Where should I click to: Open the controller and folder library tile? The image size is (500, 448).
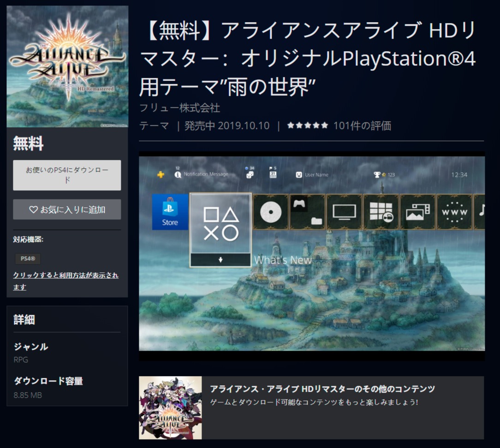307,212
